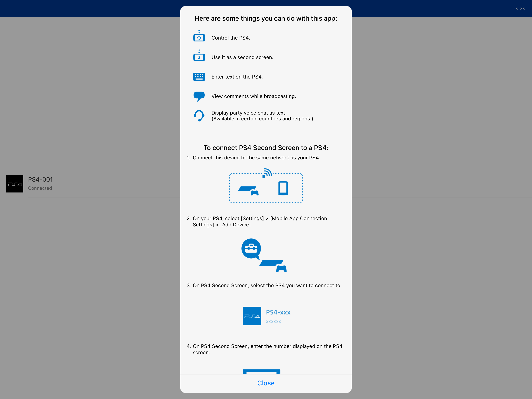Image resolution: width=532 pixels, height=399 pixels.
Task: Click the black PS4 logo thumbnail
Action: pos(15,184)
